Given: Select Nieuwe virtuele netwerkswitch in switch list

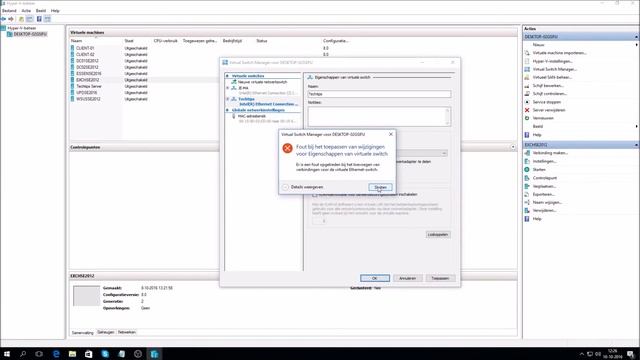Looking at the screenshot, I should coord(262,82).
